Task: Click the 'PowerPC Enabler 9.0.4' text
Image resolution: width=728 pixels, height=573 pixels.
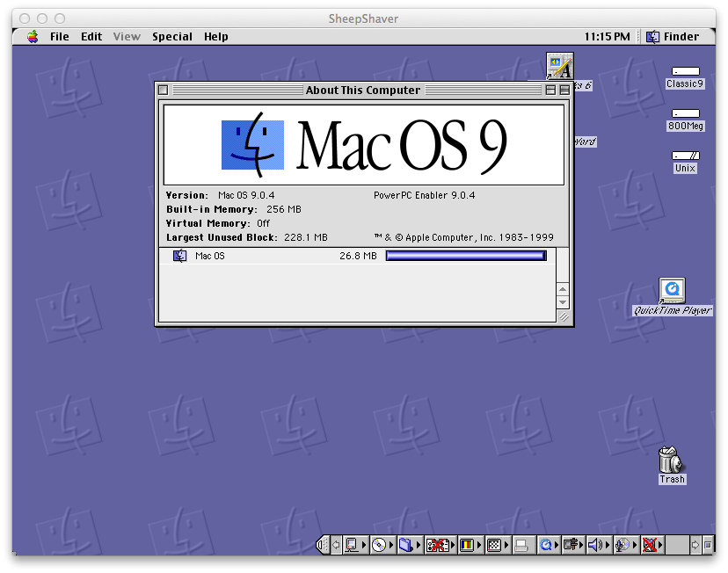Action: point(425,195)
